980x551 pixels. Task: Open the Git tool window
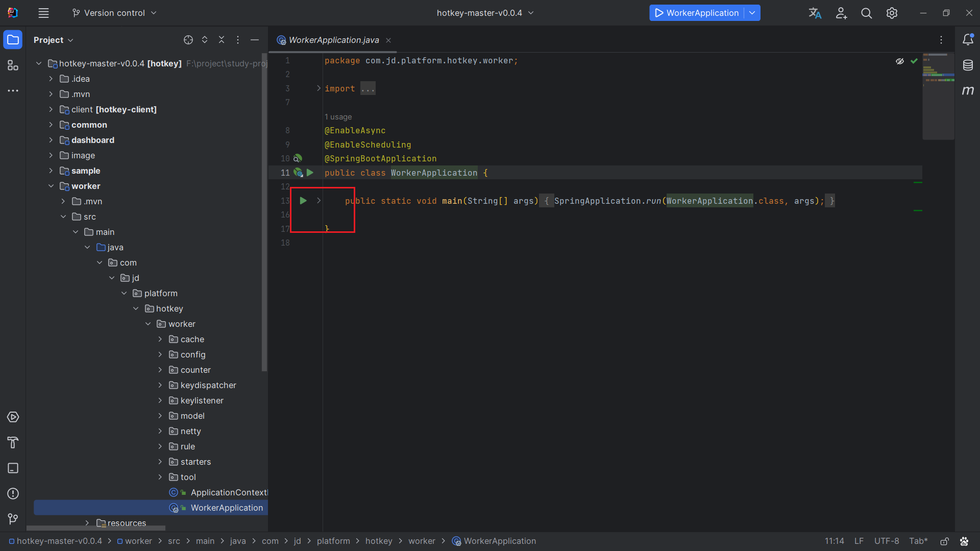point(13,519)
